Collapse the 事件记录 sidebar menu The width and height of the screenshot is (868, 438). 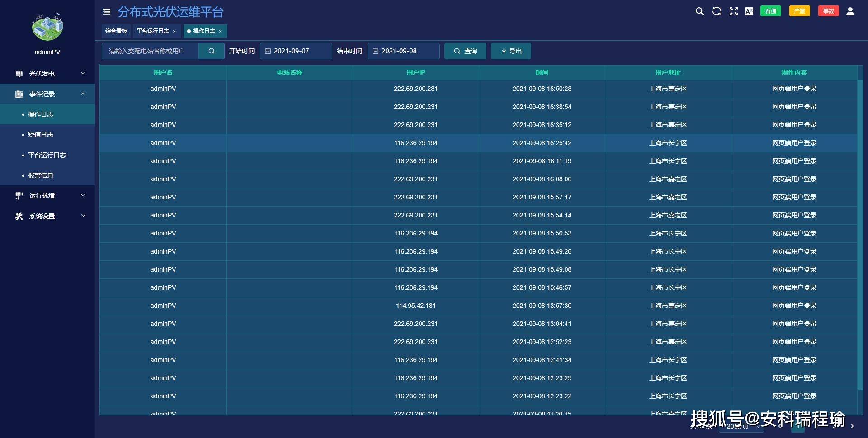(x=47, y=94)
